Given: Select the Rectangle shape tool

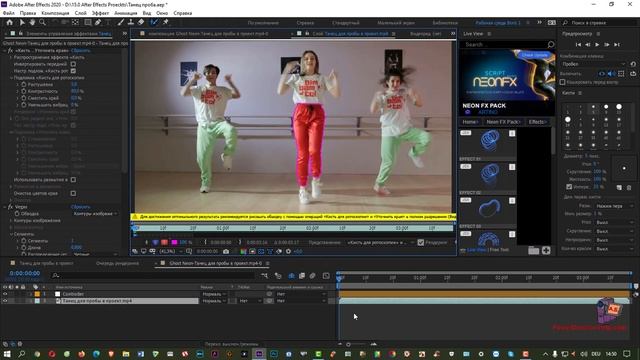Looking at the screenshot, I should coord(87,22).
